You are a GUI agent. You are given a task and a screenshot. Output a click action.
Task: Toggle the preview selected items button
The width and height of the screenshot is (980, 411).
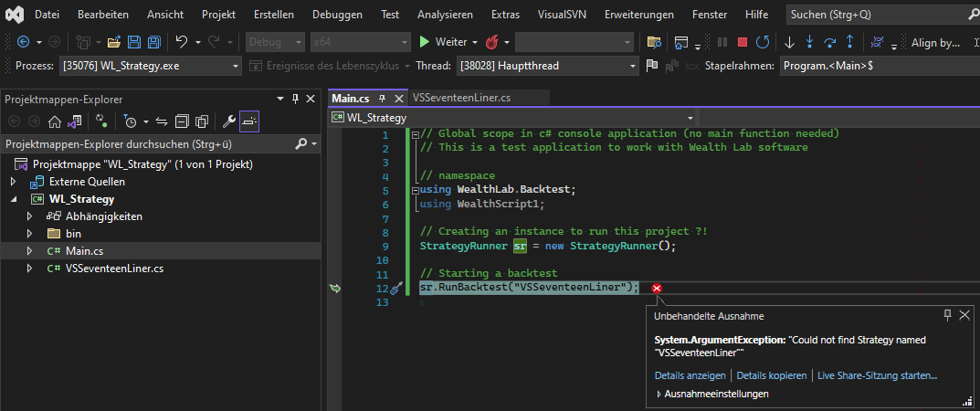pyautogui.click(x=248, y=121)
